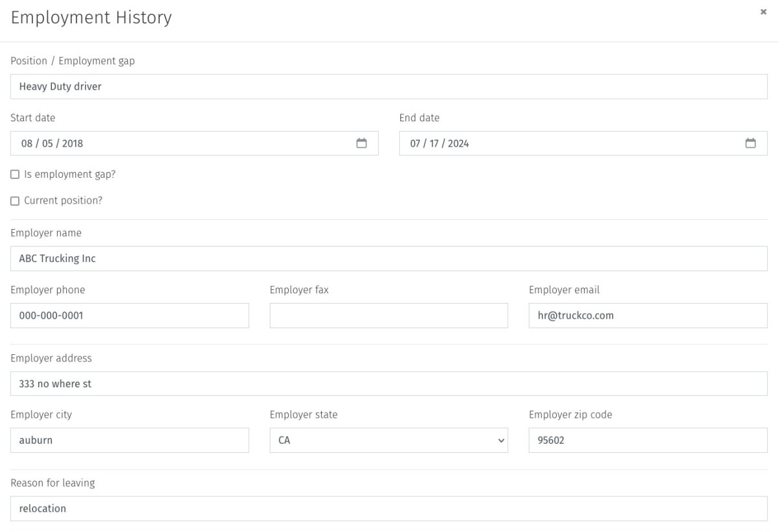Edit the Employer name field
The image size is (778, 532).
[x=389, y=258]
